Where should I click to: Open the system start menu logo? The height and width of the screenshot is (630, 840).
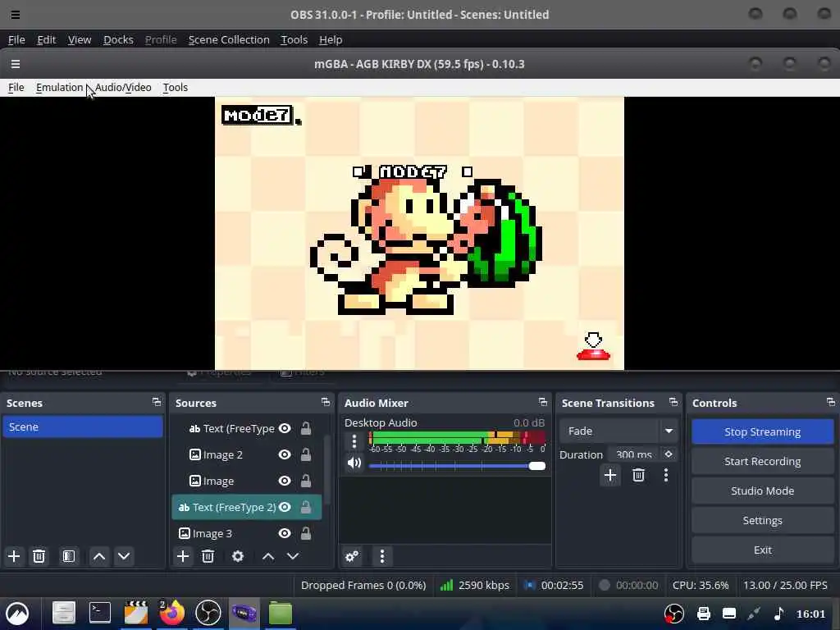pos(17,614)
